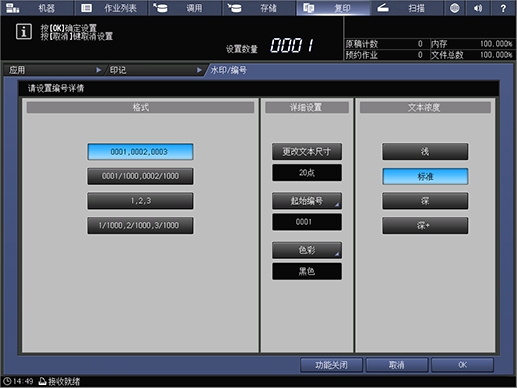Click the 设置数量 0001 quantity display
517x388 pixels.
click(x=270, y=46)
